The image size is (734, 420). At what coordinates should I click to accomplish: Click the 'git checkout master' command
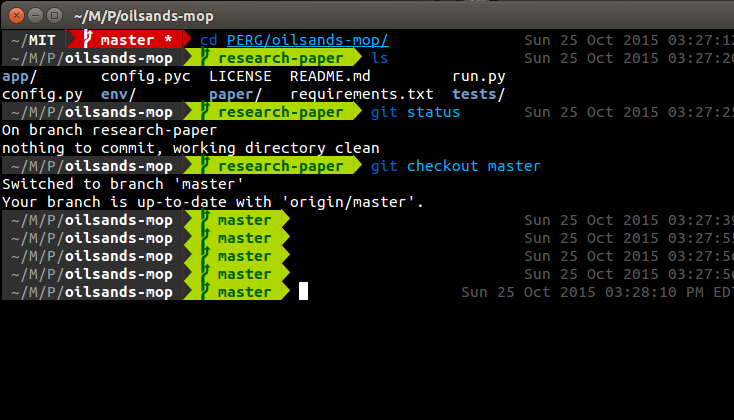[455, 166]
